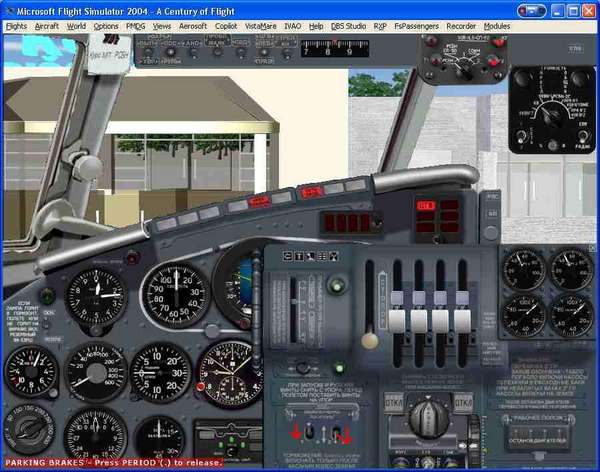Expand the Modules menu

pos(497,25)
